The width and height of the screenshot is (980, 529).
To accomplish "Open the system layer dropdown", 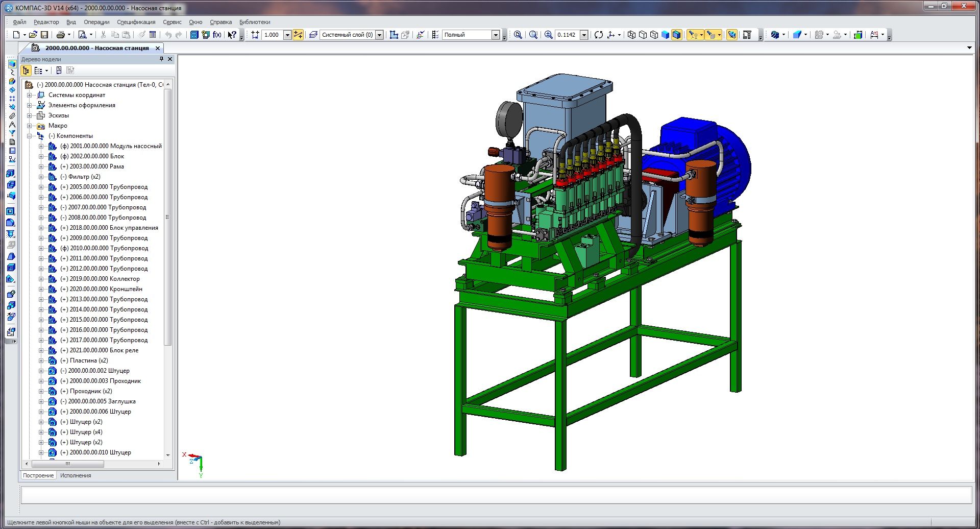I will (379, 35).
